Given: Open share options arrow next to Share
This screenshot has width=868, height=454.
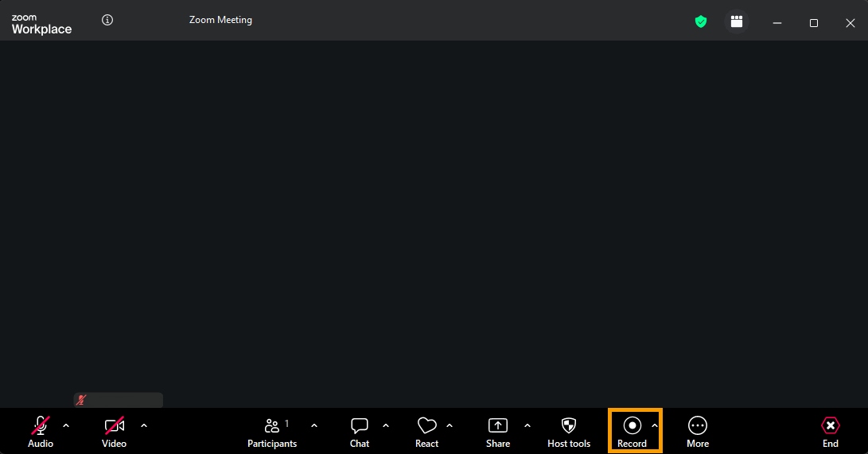Looking at the screenshot, I should coord(527,425).
